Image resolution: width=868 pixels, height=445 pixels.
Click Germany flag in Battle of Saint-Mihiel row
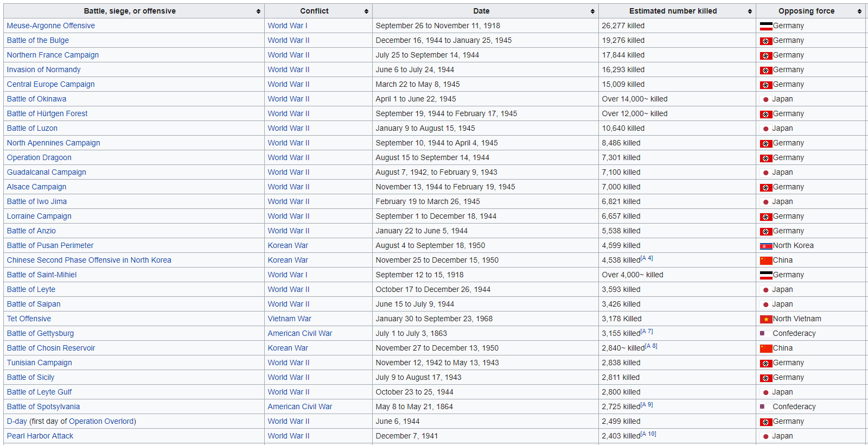[x=766, y=275]
